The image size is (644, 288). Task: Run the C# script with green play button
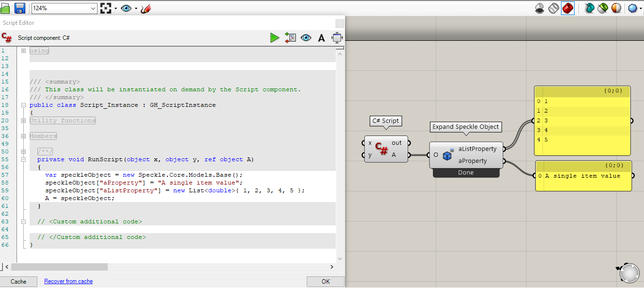(275, 38)
